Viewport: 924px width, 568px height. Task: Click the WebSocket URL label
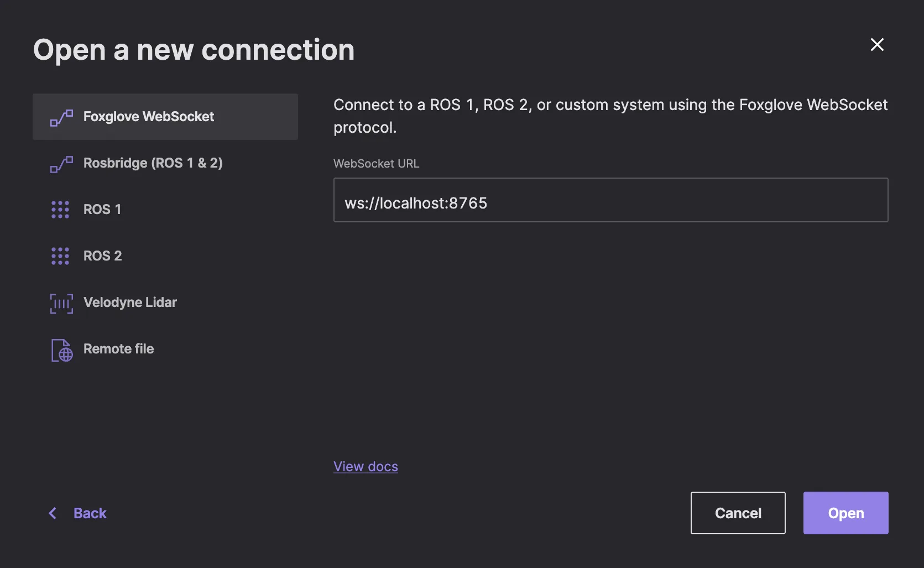pyautogui.click(x=376, y=164)
